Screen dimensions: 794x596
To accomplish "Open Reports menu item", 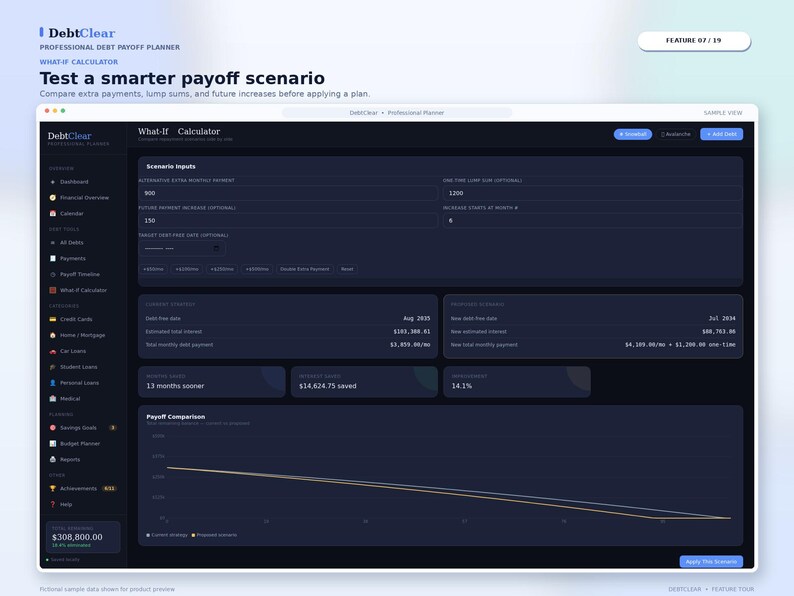I will click(x=70, y=460).
